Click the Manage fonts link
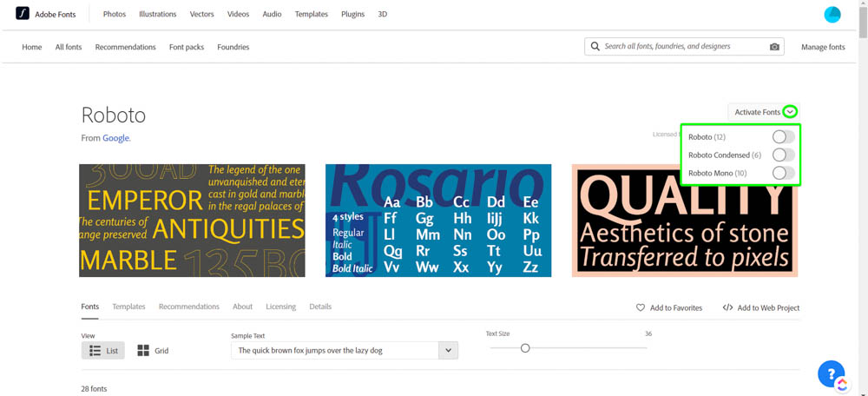Viewport: 868px width, 396px height. 823,47
